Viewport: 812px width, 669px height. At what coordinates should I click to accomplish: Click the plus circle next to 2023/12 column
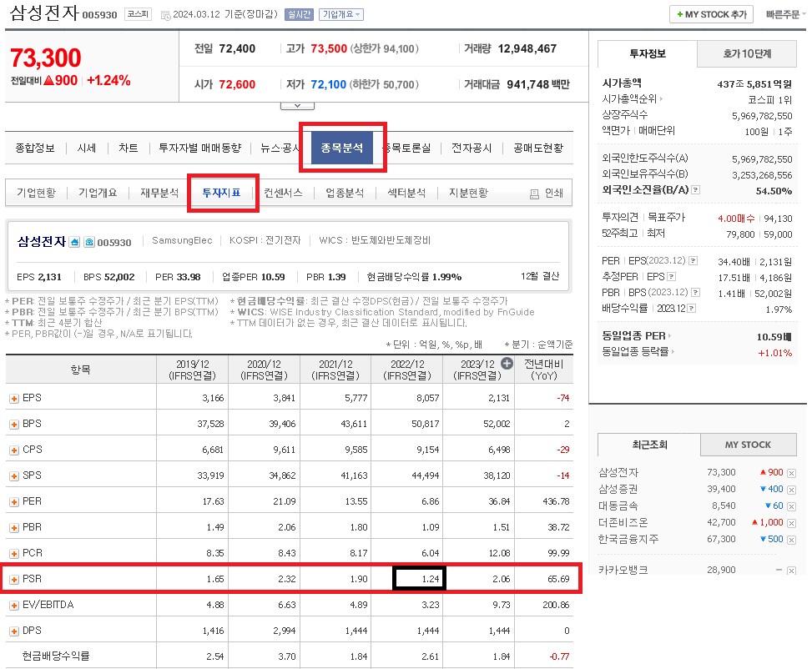tap(507, 364)
